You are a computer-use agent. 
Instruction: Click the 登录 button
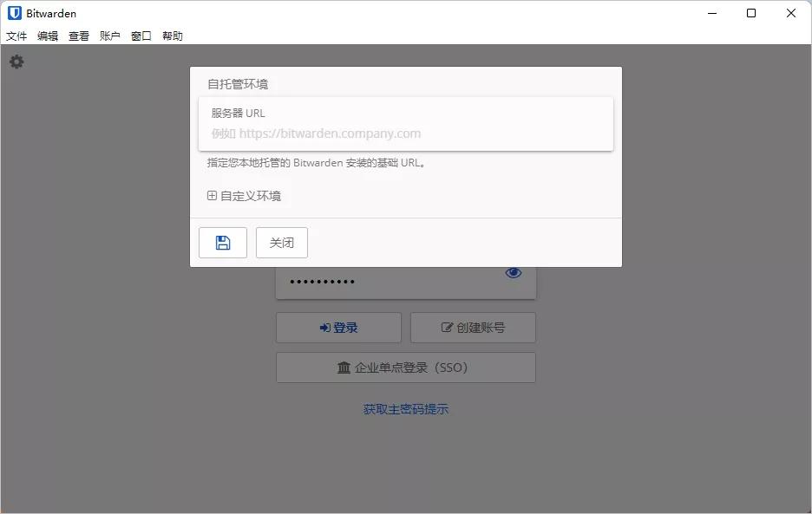(338, 327)
